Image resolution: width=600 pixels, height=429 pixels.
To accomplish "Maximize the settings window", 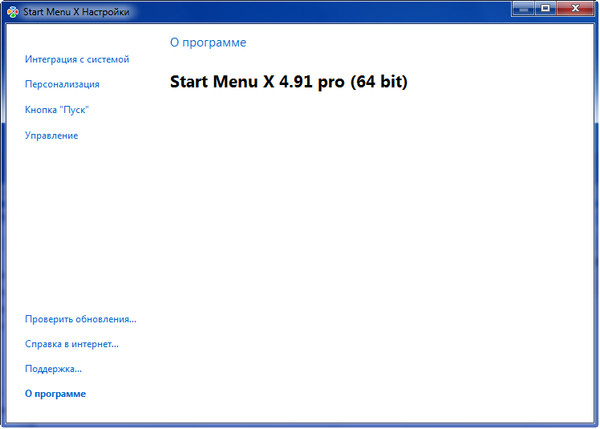I will click(545, 8).
